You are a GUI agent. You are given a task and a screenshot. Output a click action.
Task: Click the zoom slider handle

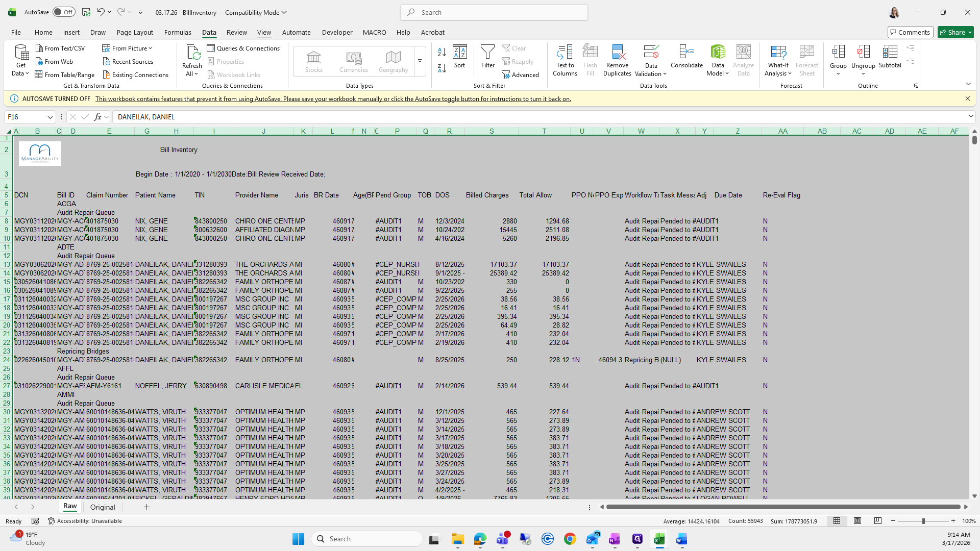click(923, 521)
